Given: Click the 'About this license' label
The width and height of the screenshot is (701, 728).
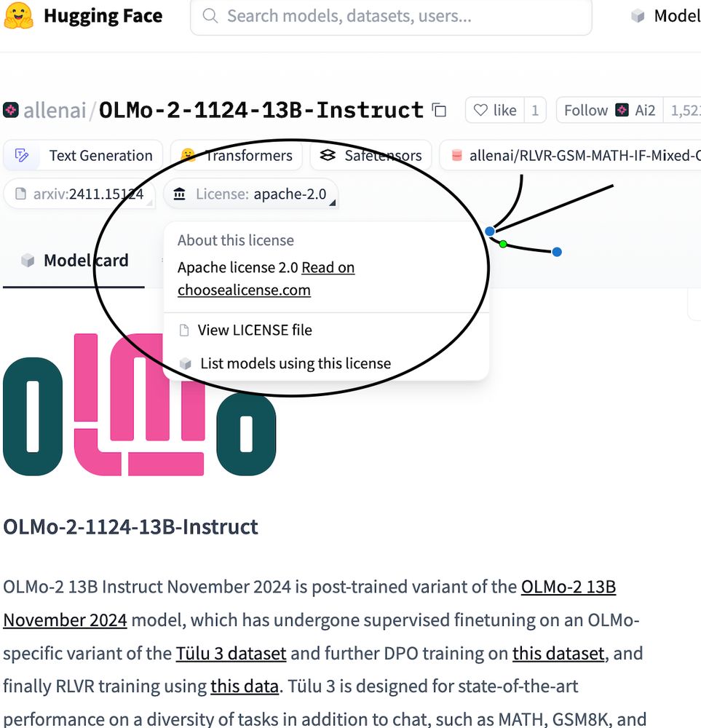Looking at the screenshot, I should [x=236, y=240].
